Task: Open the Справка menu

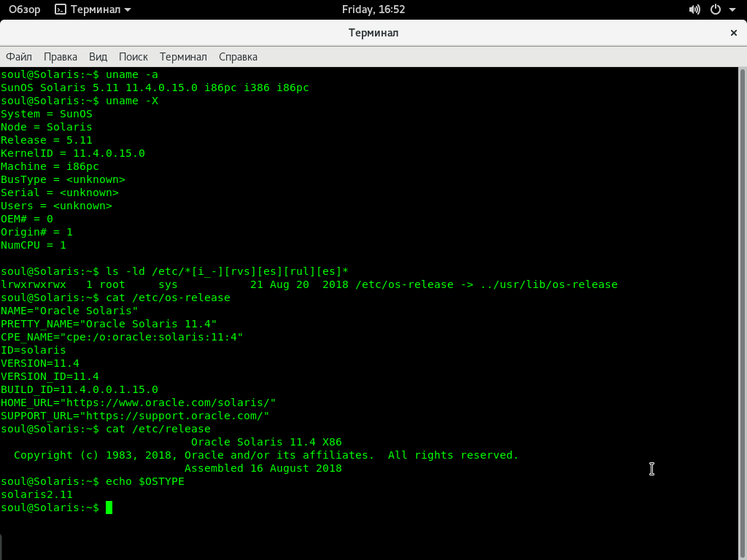Action: (239, 57)
